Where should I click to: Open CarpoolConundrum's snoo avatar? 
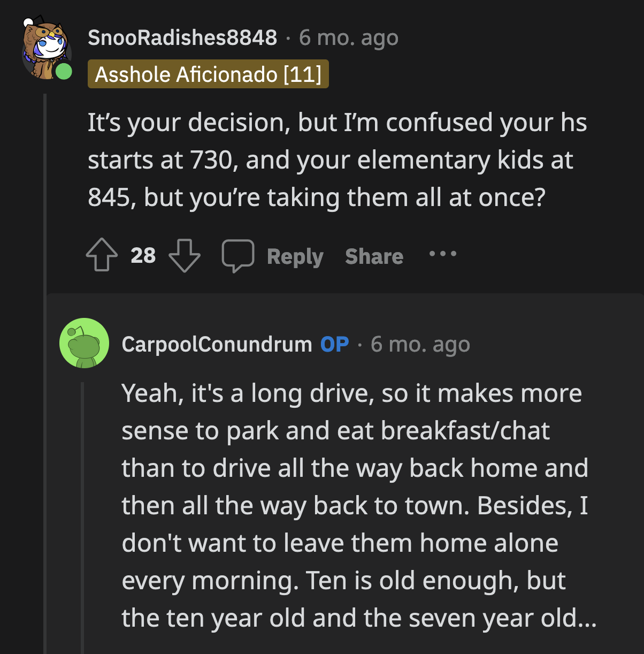click(83, 343)
